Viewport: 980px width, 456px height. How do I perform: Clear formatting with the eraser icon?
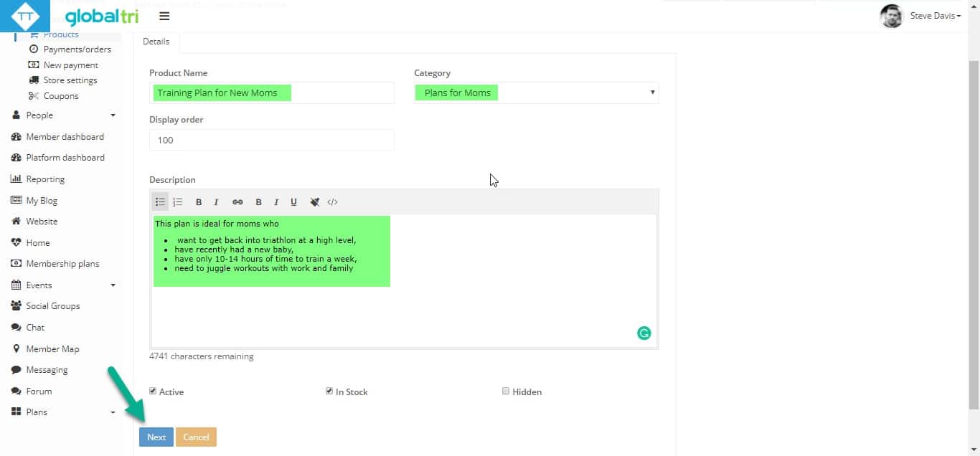[314, 202]
